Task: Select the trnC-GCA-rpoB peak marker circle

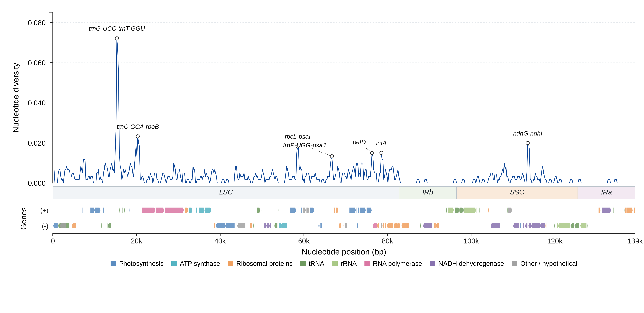Action: pos(138,136)
